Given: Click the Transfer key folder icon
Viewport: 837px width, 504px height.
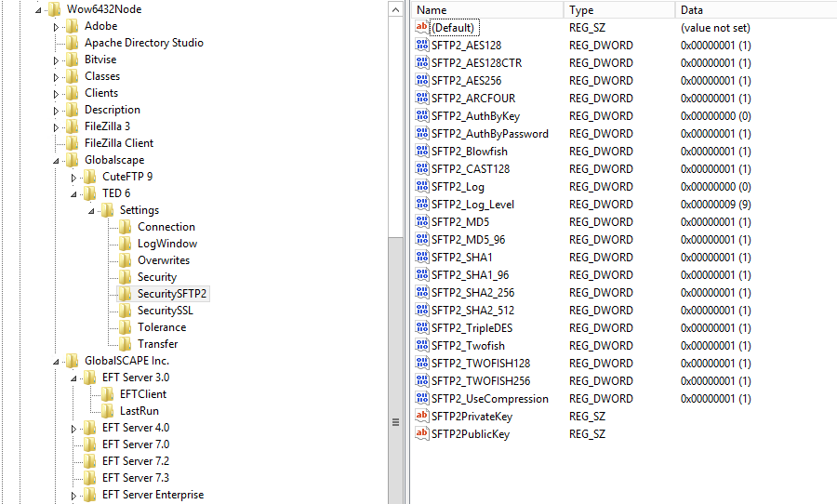Looking at the screenshot, I should 125,344.
